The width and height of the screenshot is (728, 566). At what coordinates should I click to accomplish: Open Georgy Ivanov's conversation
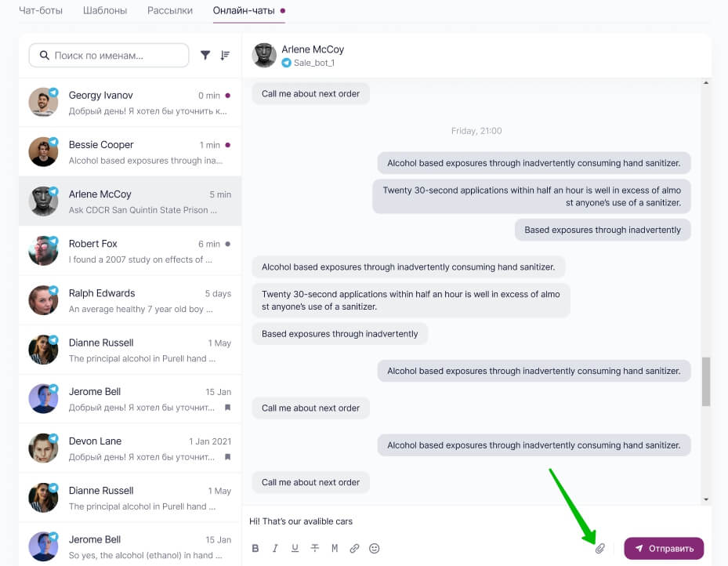tap(130, 102)
